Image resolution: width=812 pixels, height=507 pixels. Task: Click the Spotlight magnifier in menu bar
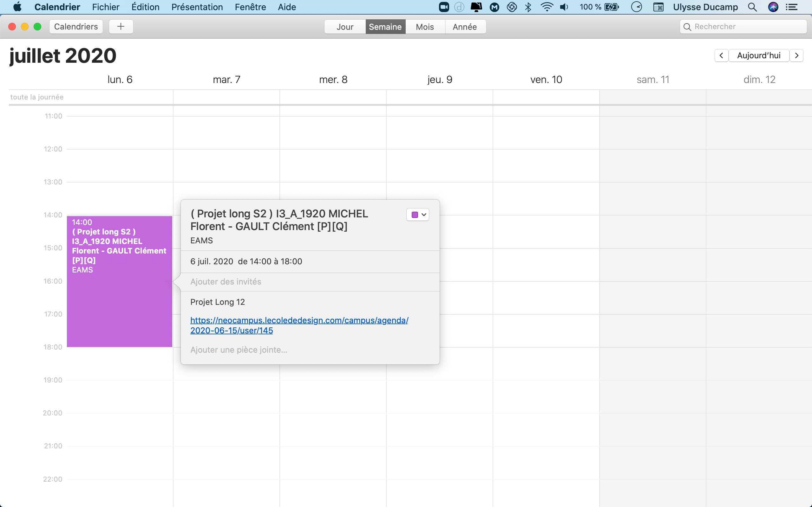(752, 7)
